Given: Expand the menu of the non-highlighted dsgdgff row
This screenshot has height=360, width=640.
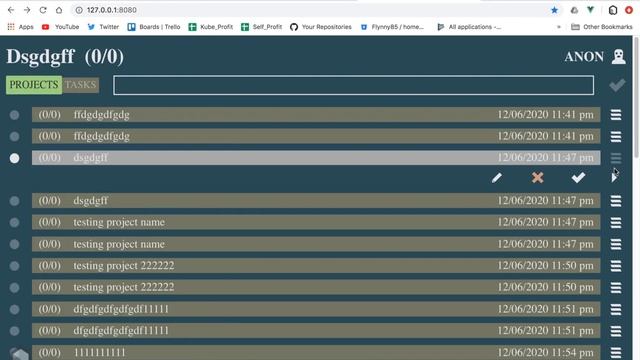Looking at the screenshot, I should pyautogui.click(x=616, y=200).
